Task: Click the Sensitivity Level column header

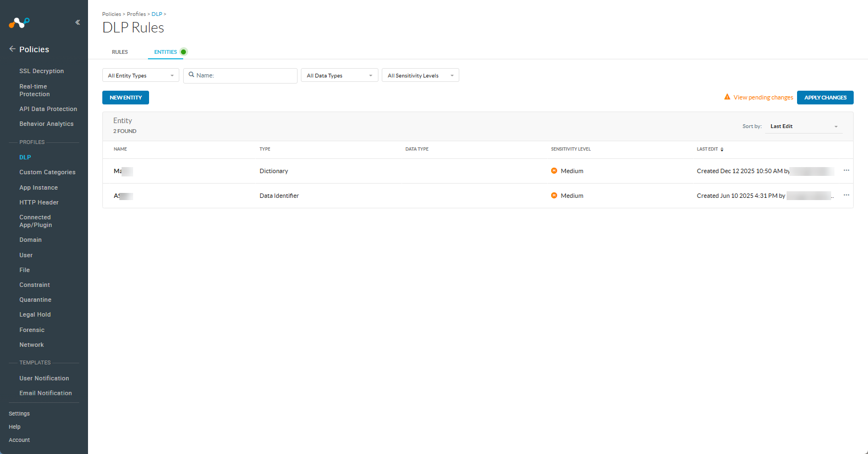Action: tap(571, 149)
